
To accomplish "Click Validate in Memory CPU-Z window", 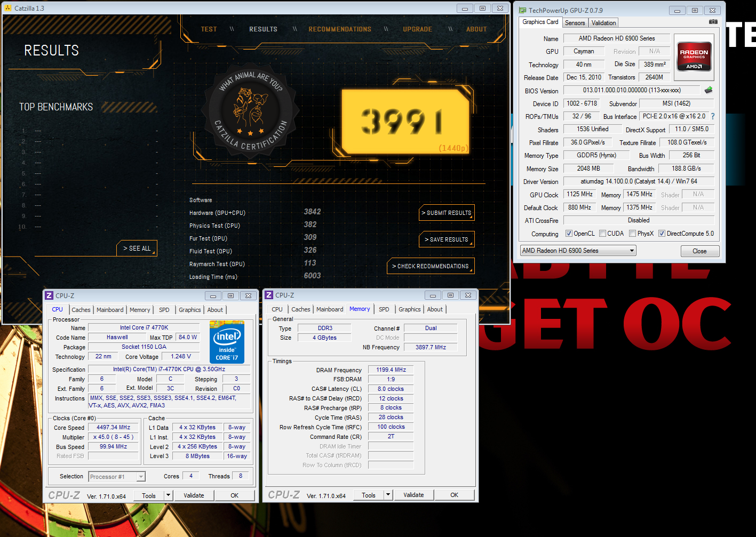I will click(413, 495).
